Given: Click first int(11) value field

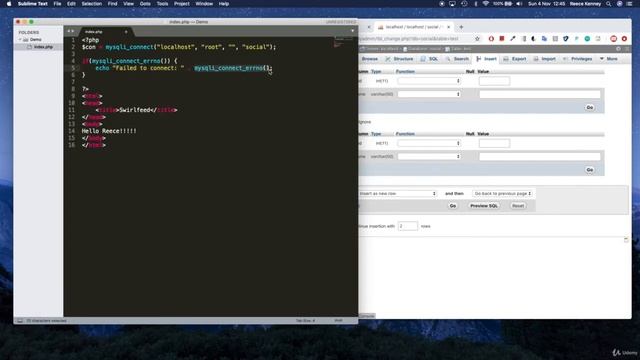Looking at the screenshot, I should [494, 81].
